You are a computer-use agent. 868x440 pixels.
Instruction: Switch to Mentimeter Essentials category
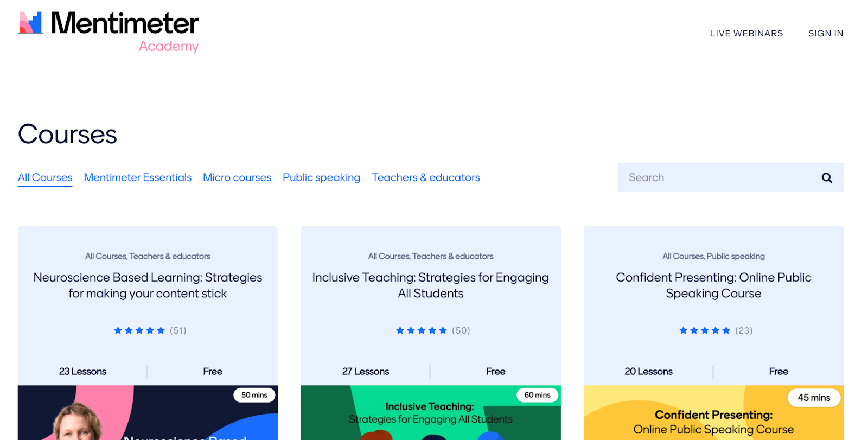pos(138,177)
